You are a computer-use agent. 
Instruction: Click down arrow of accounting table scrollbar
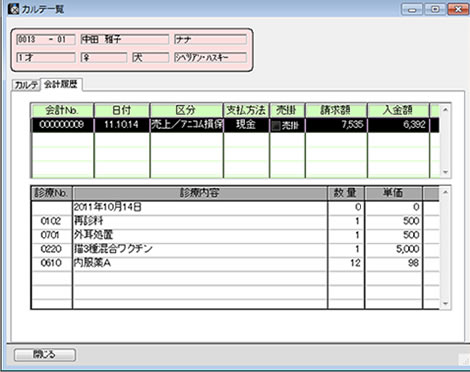[x=445, y=172]
